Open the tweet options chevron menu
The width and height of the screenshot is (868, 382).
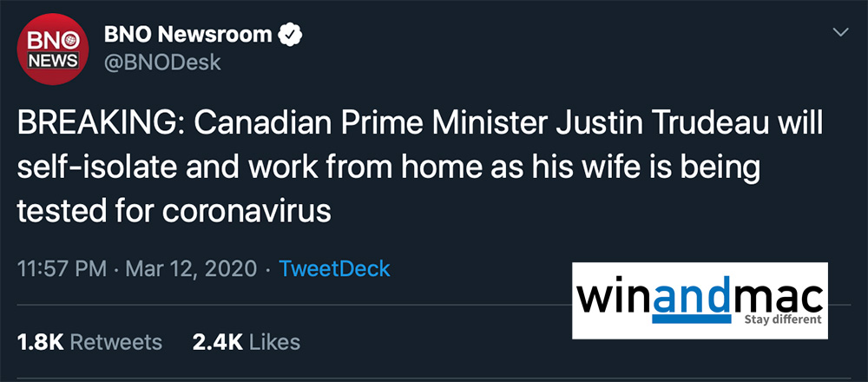840,32
